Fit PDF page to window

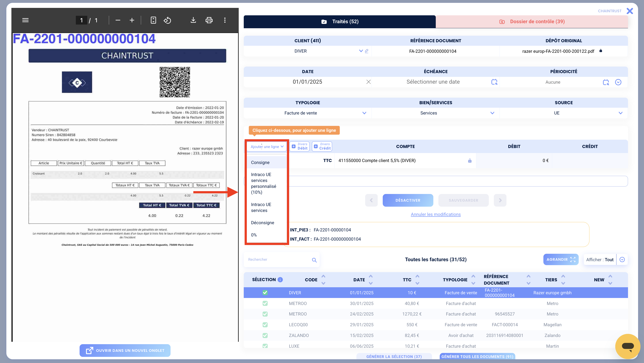153,20
